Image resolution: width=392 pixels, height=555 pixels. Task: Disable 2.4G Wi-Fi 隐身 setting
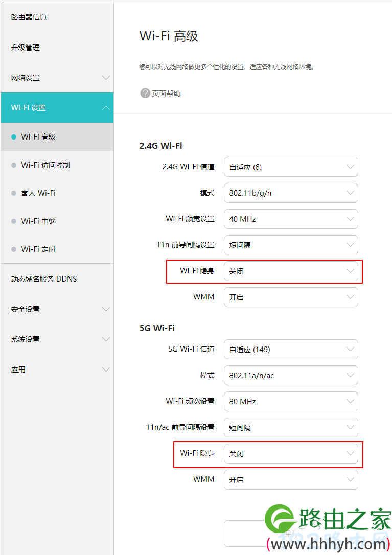pos(291,271)
